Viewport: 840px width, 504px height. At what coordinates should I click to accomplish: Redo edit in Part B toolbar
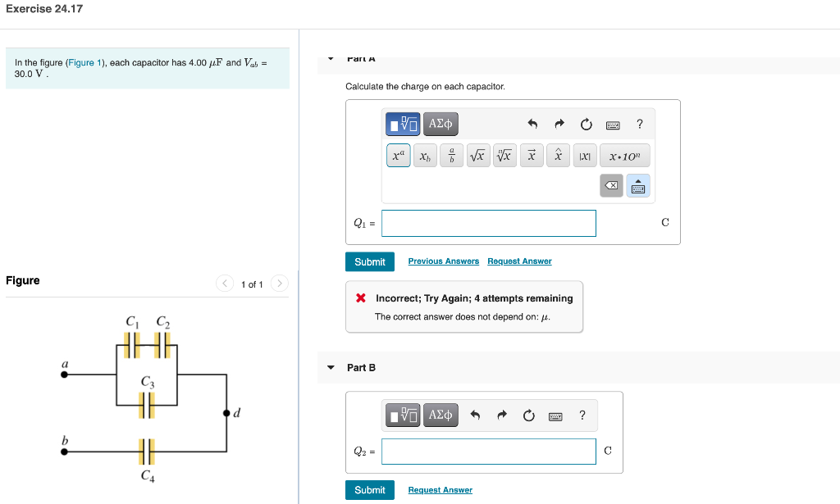coord(501,415)
